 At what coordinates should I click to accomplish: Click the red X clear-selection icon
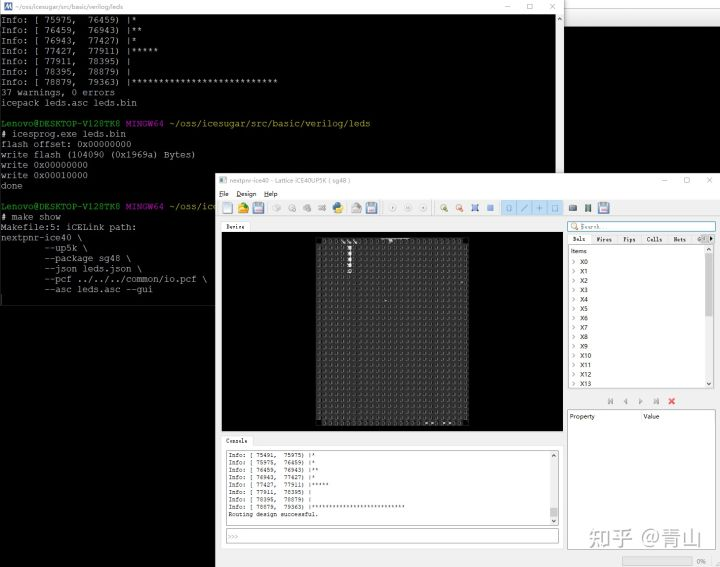click(671, 401)
